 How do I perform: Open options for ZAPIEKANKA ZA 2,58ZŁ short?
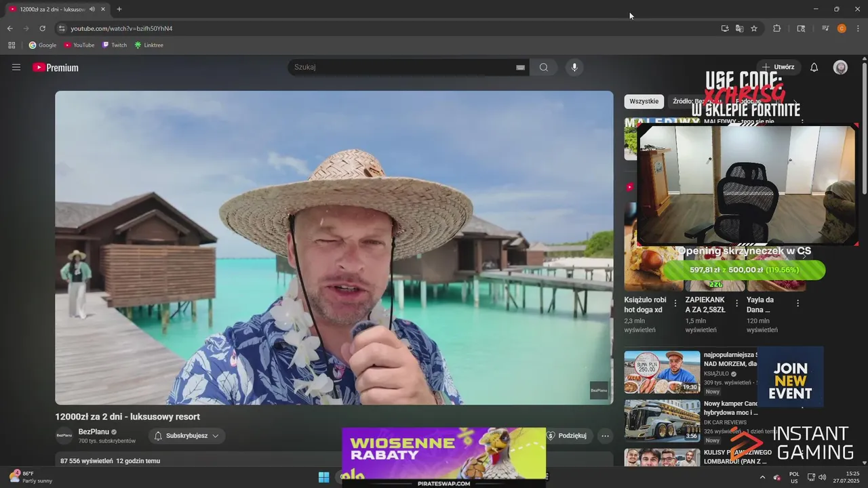coord(736,304)
